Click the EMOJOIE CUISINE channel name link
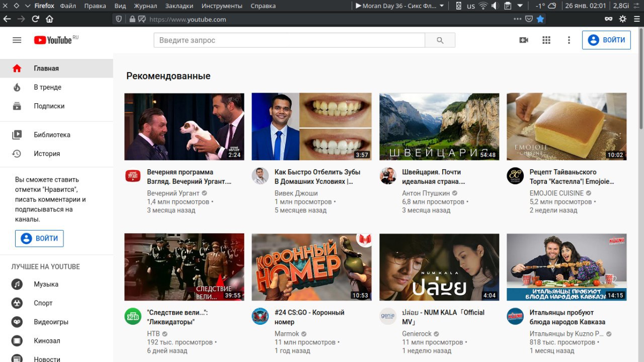The width and height of the screenshot is (644, 362). [556, 193]
